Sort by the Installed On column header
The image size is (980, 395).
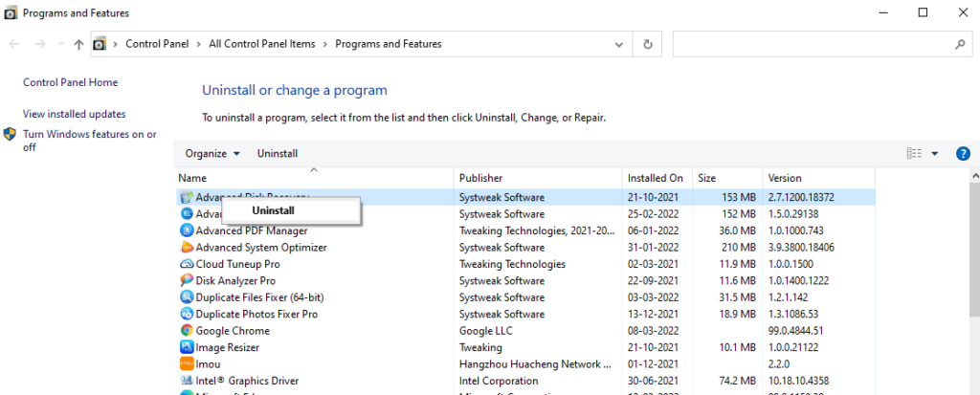(657, 178)
